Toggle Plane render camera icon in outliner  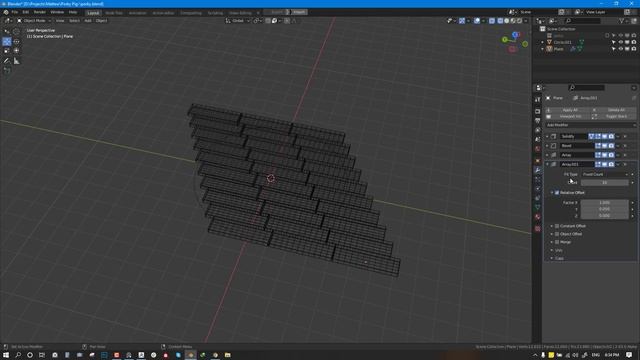click(633, 49)
